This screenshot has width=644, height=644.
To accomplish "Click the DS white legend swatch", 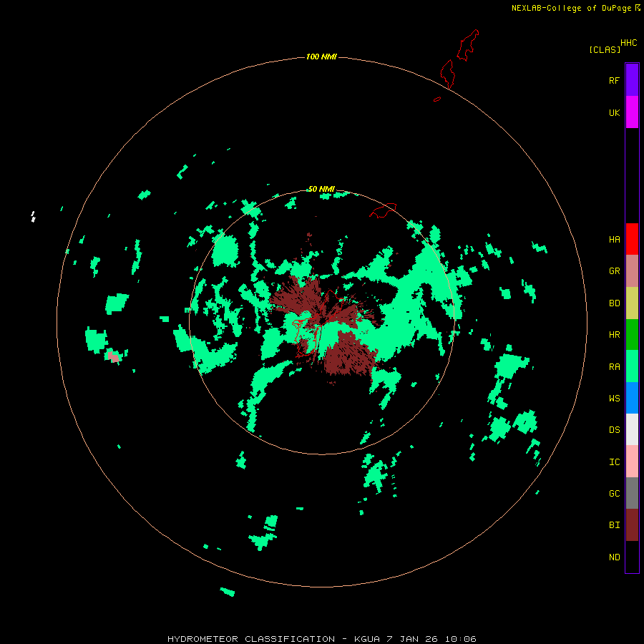I will 632,429.
